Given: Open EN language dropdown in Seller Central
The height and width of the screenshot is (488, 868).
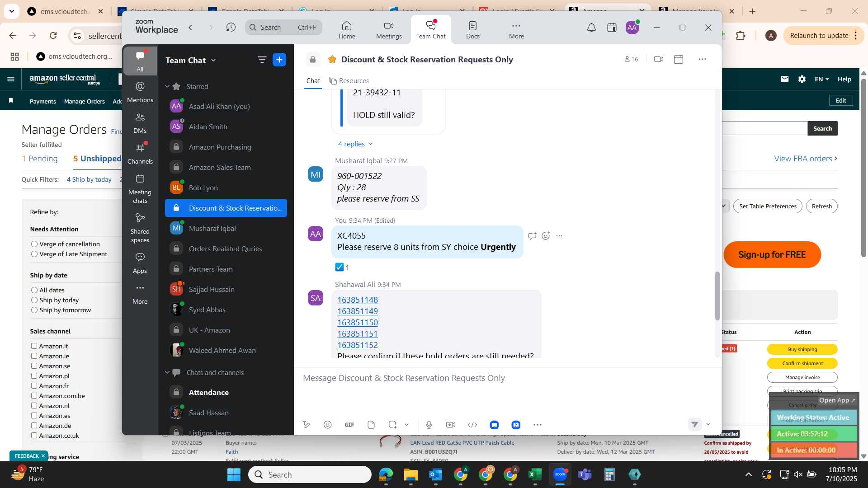Looking at the screenshot, I should pos(821,79).
